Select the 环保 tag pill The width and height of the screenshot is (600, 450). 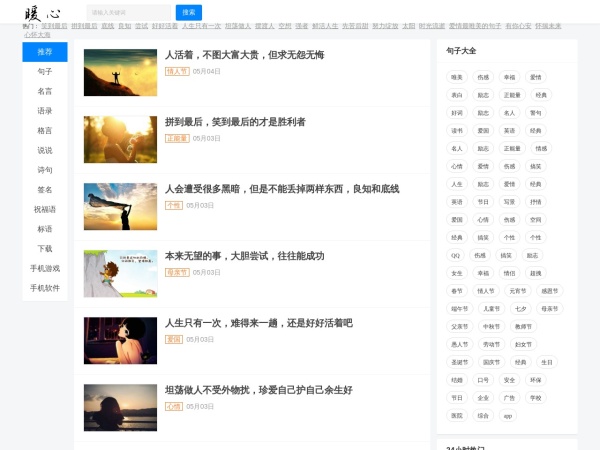pyautogui.click(x=535, y=380)
